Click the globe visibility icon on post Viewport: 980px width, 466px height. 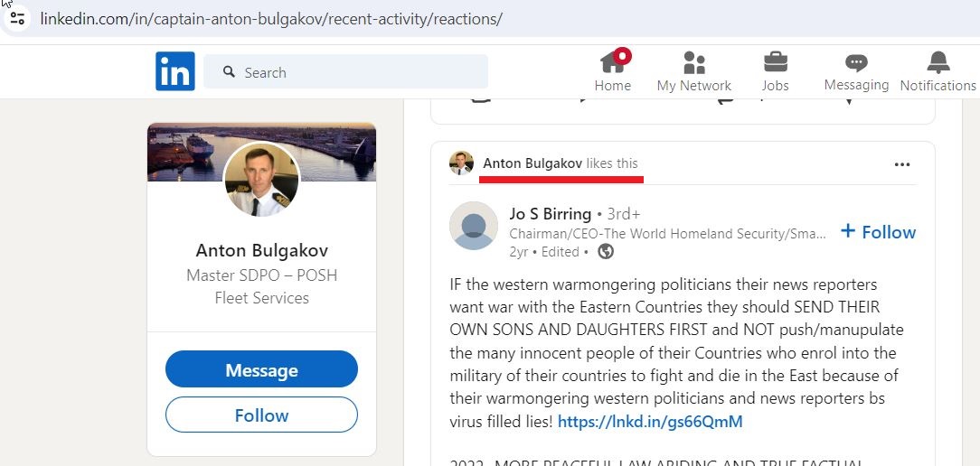(606, 252)
